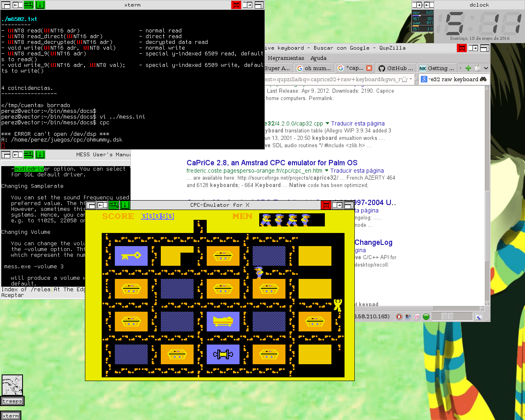This screenshot has height=420, width=525.
Task: Click the gears icon at status bar's right end
Action: (479, 317)
